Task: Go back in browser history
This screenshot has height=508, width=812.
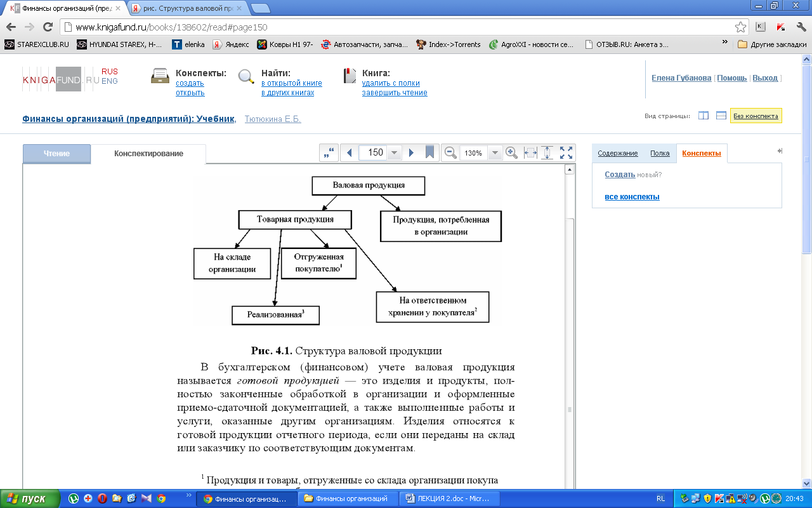Action: tap(11, 27)
